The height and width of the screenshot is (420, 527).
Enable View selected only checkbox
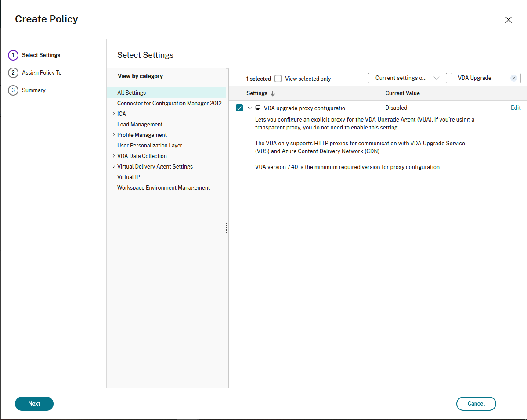(x=278, y=79)
